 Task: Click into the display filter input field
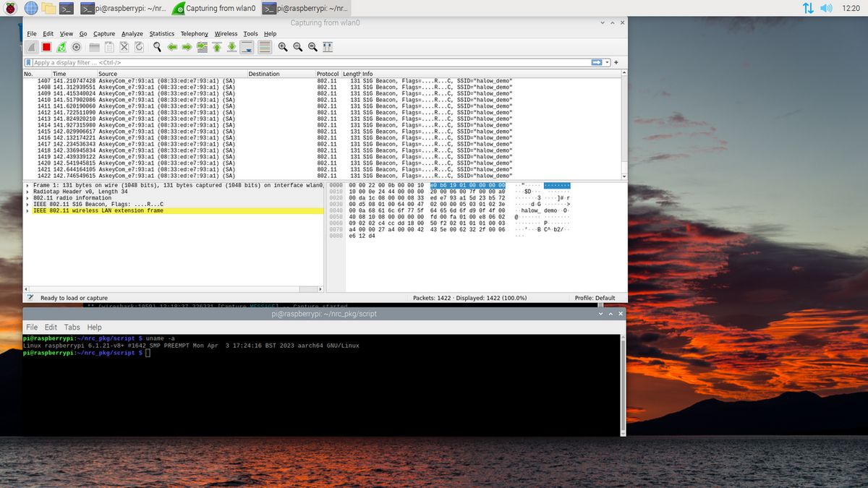coord(304,63)
